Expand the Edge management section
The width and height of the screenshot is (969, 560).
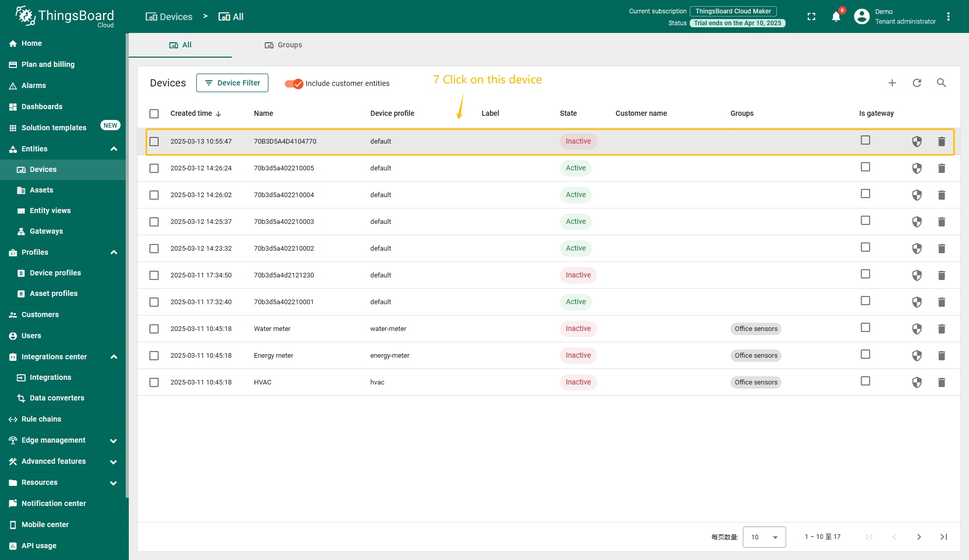113,441
